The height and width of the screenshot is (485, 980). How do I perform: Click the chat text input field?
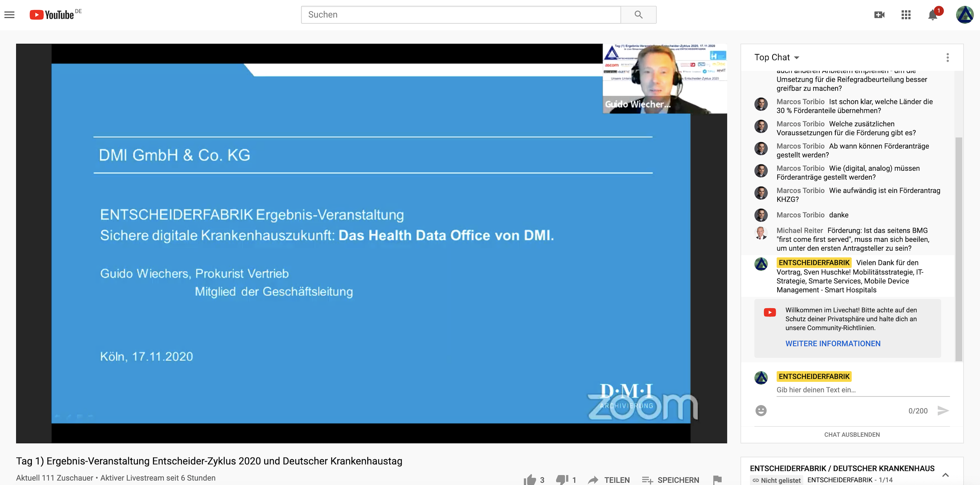[x=863, y=390]
